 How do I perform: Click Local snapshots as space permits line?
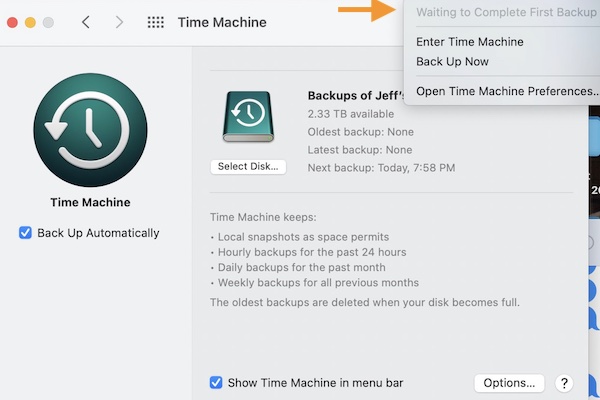[303, 237]
